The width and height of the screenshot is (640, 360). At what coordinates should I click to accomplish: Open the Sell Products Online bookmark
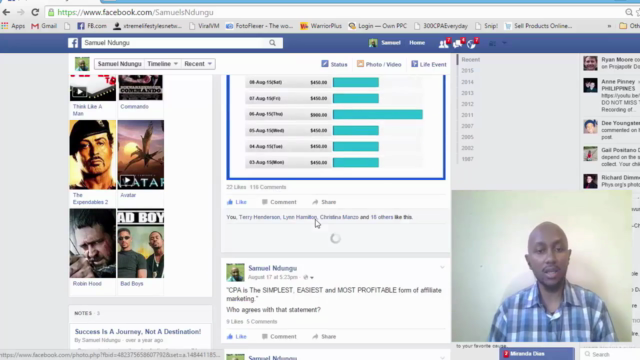(x=538, y=26)
